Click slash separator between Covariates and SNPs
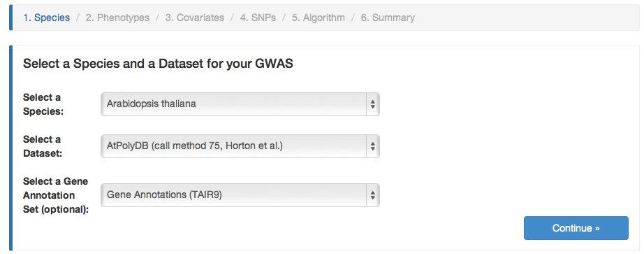The height and width of the screenshot is (254, 644). pyautogui.click(x=232, y=17)
